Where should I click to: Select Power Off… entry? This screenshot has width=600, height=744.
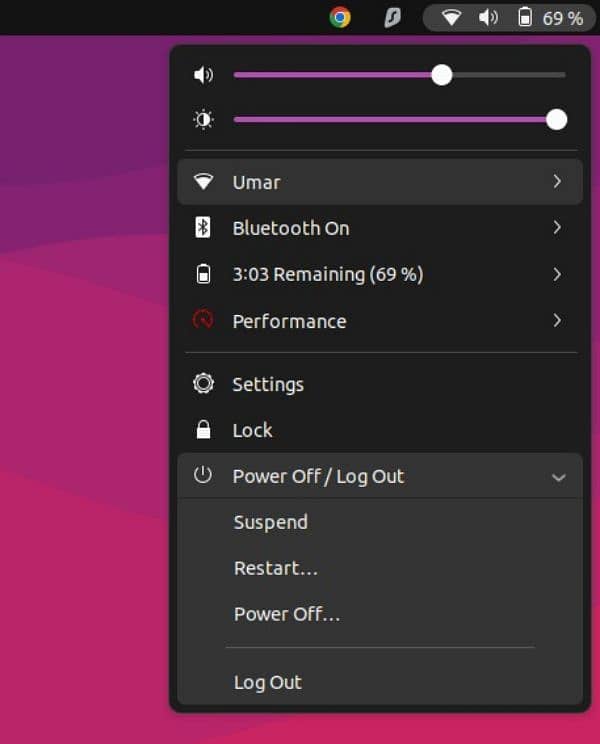pyautogui.click(x=287, y=614)
